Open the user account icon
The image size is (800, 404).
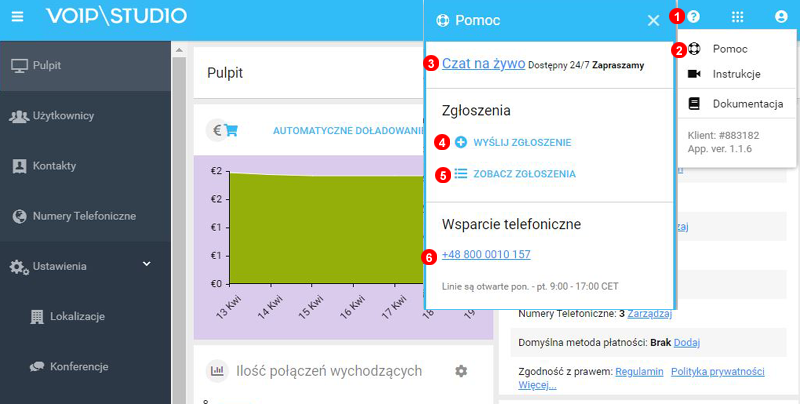click(781, 17)
